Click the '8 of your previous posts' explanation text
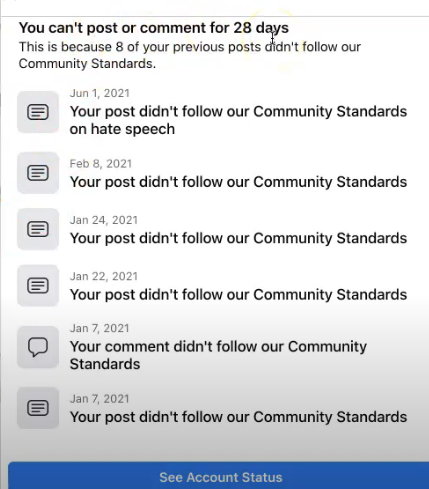This screenshot has width=429, height=489. click(190, 55)
